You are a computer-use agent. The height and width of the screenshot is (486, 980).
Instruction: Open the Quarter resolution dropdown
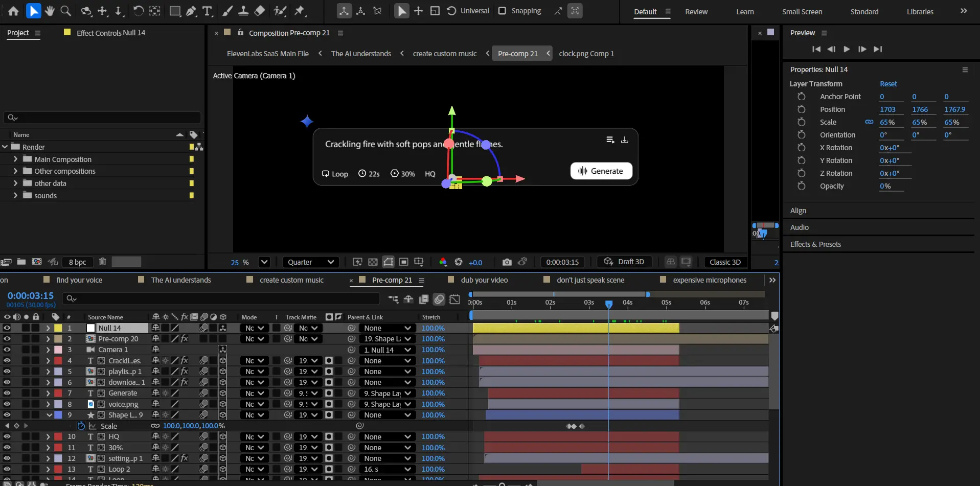310,262
